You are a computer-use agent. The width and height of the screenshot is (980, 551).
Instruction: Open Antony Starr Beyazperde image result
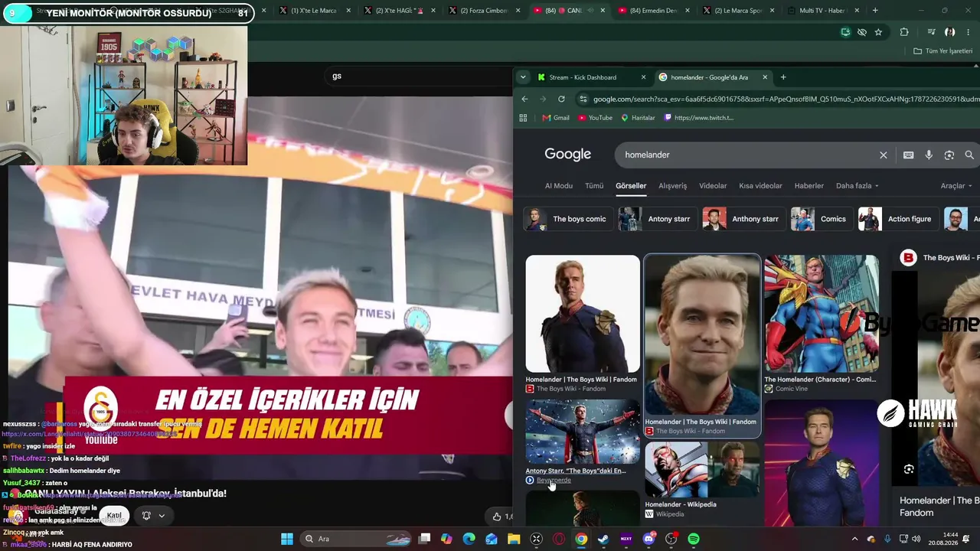[x=583, y=442]
